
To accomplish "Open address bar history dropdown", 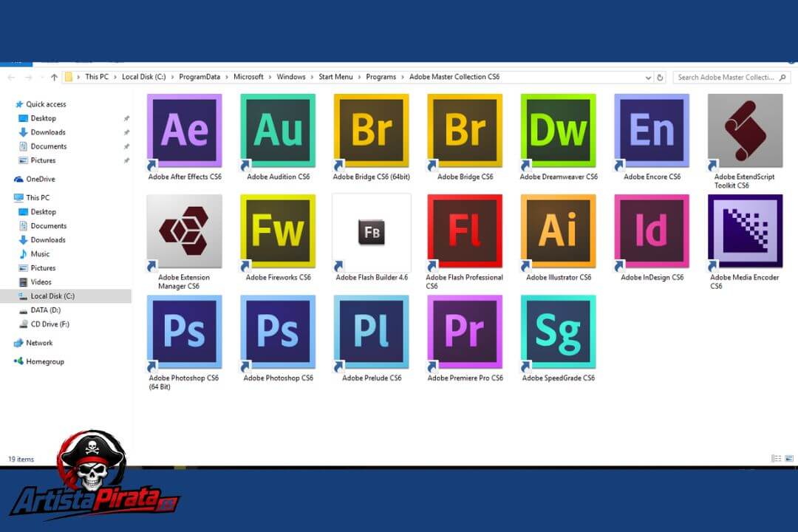I will (x=649, y=78).
